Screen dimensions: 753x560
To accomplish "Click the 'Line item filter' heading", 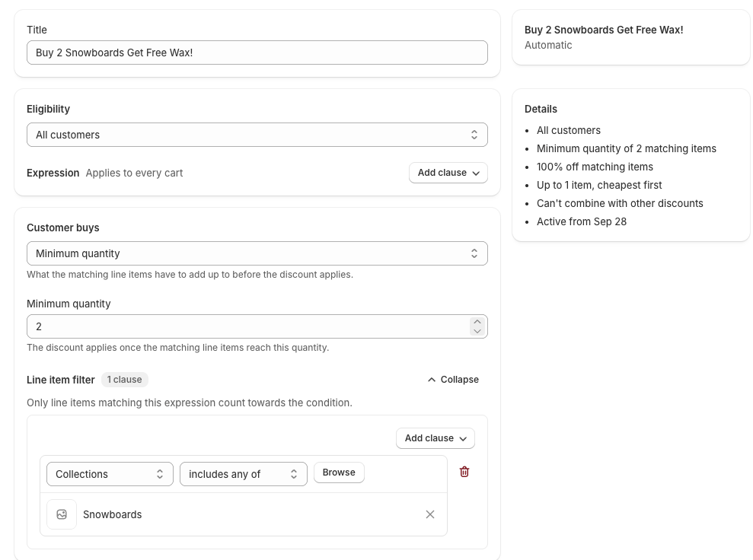I will [x=61, y=380].
